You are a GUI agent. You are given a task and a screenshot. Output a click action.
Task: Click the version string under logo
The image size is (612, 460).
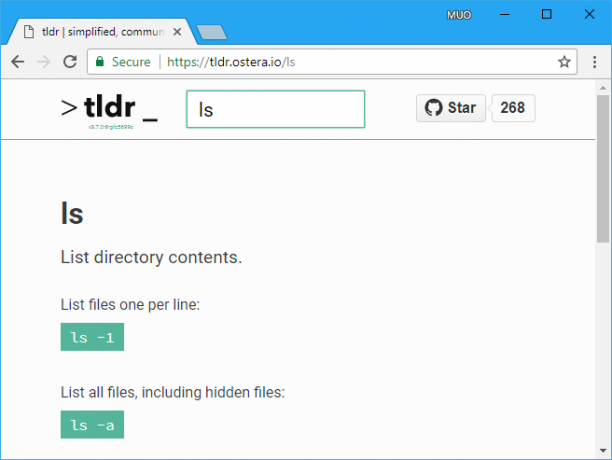pyautogui.click(x=111, y=127)
